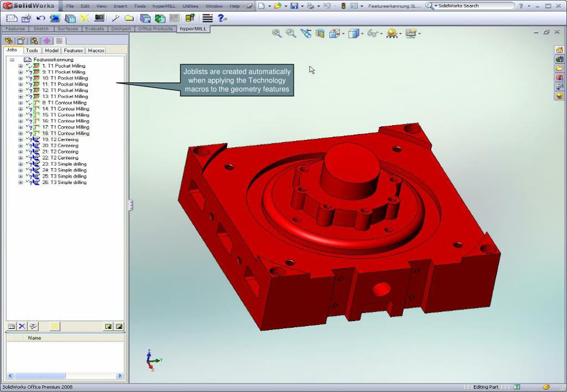Click the Zoom to Fit magnifier icon
Image resolution: width=567 pixels, height=392 pixels.
pyautogui.click(x=277, y=34)
